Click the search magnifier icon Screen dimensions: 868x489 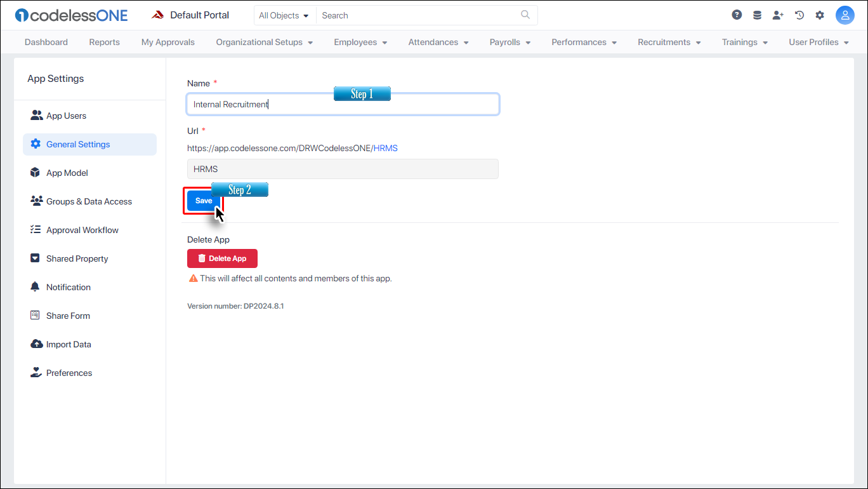pos(525,15)
